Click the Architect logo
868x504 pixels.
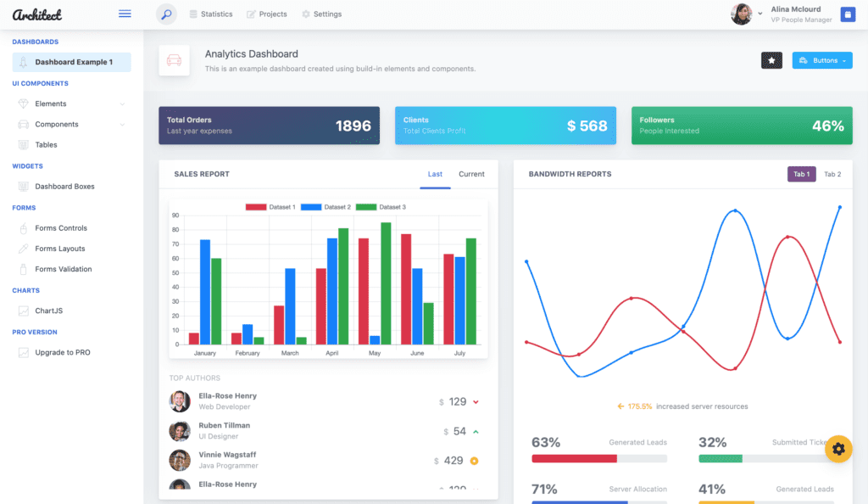(37, 14)
